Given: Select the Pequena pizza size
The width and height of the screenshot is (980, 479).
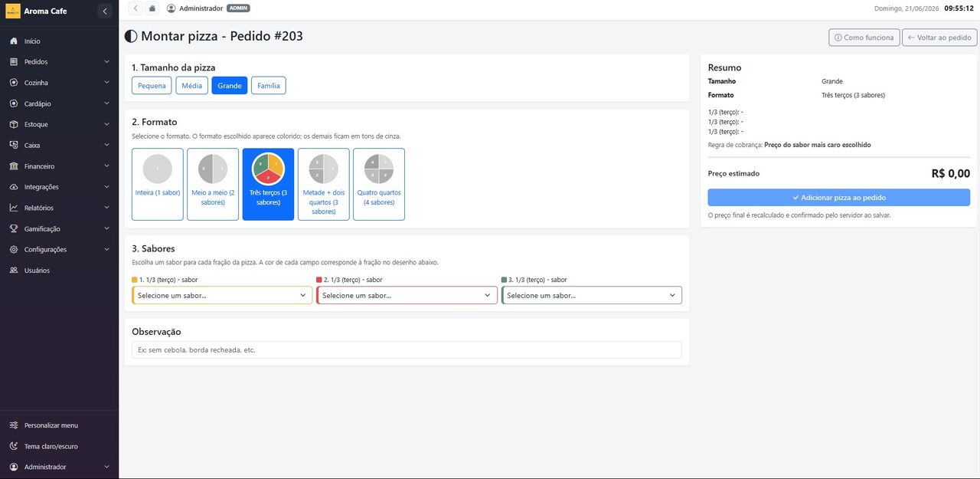Looking at the screenshot, I should [x=152, y=86].
